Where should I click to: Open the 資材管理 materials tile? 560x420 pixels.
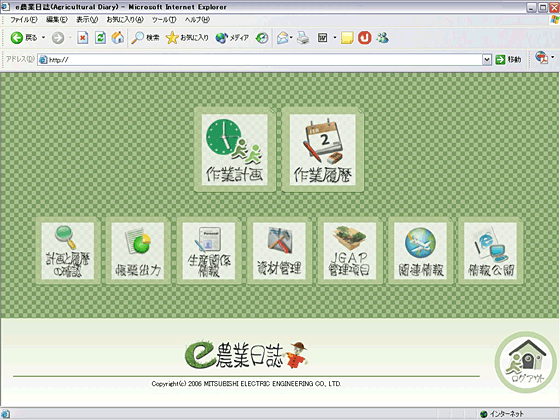[x=279, y=251]
